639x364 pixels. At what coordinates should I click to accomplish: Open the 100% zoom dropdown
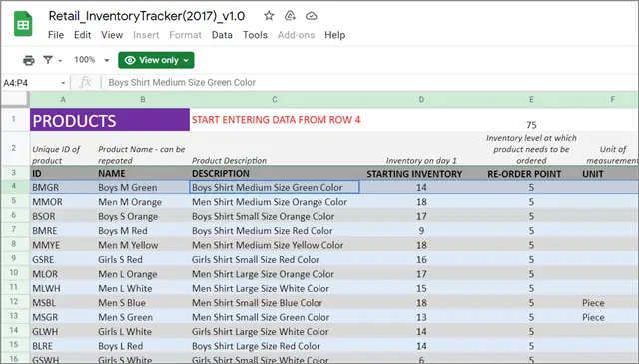pos(92,60)
